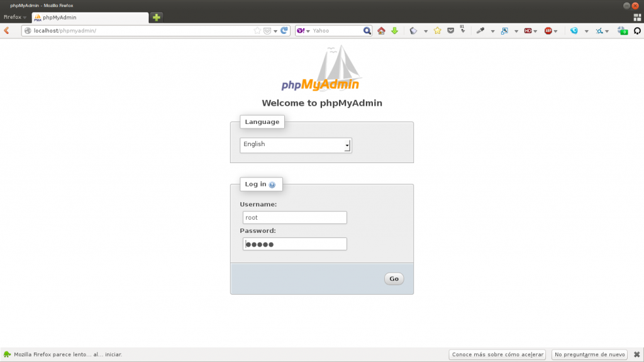
Task: Open Bookmarks with the yellow star toolbar icon
Action: click(438, 30)
